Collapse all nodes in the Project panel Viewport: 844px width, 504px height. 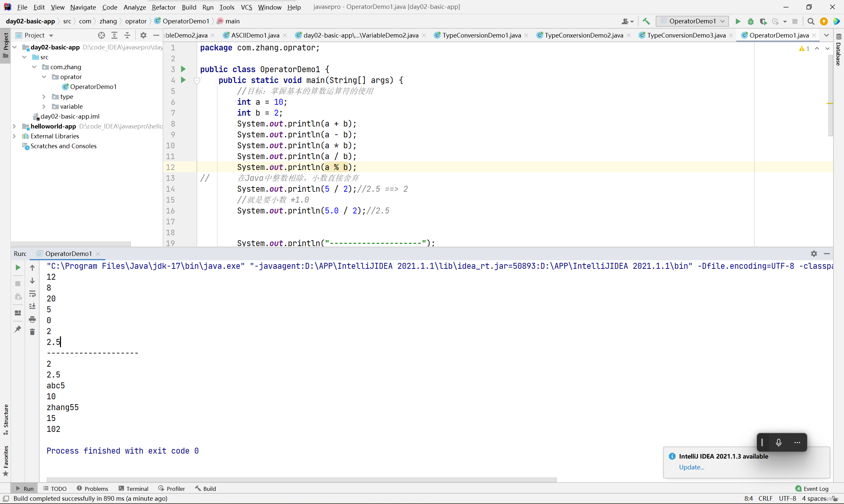click(127, 35)
